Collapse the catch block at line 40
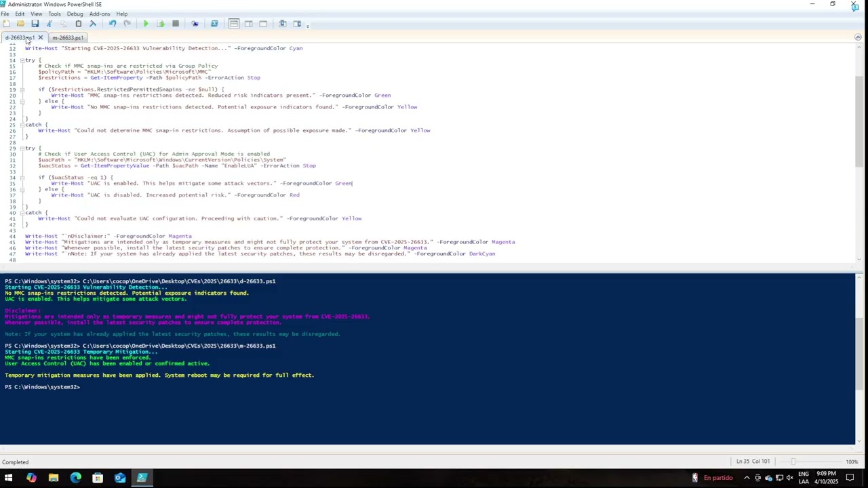 22,213
